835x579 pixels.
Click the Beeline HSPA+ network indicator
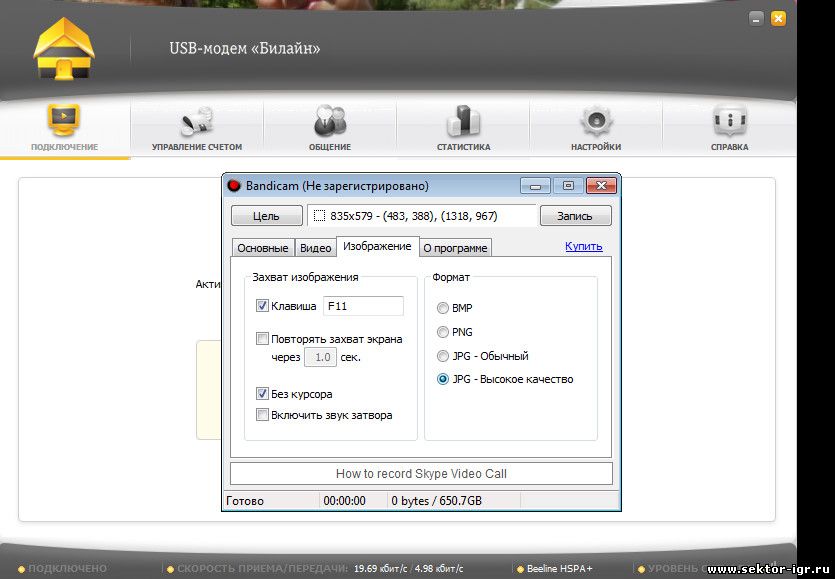(555, 569)
